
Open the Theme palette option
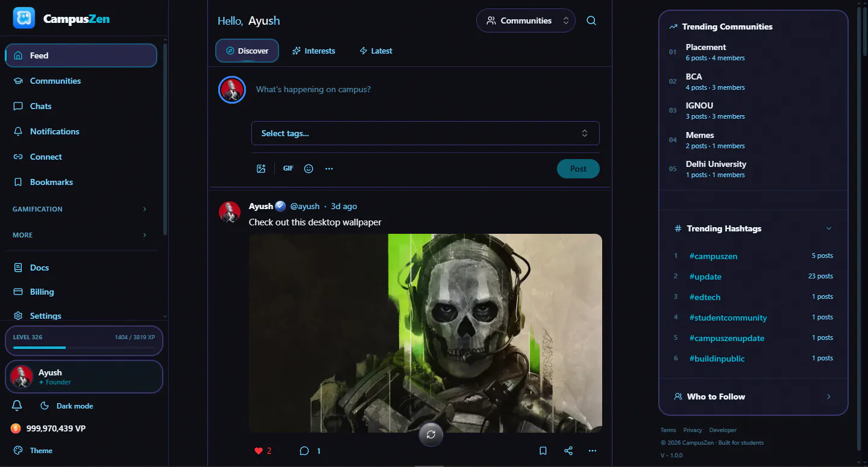(x=33, y=450)
